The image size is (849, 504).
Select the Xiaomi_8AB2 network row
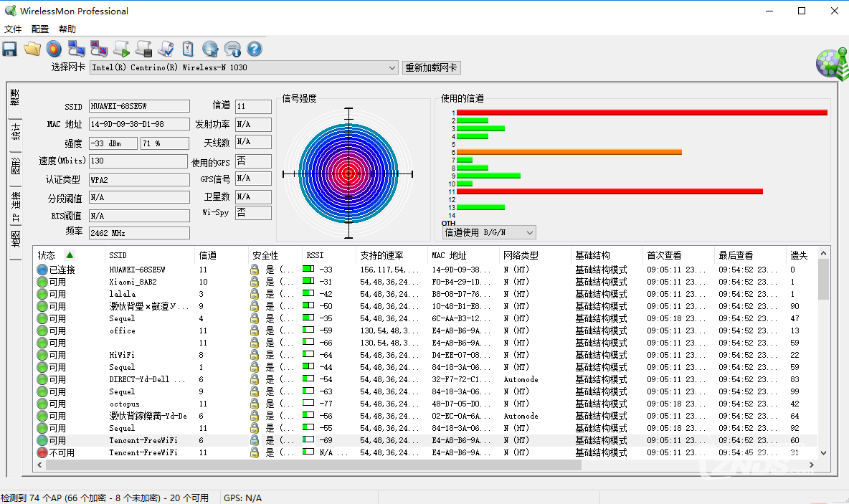click(x=426, y=282)
